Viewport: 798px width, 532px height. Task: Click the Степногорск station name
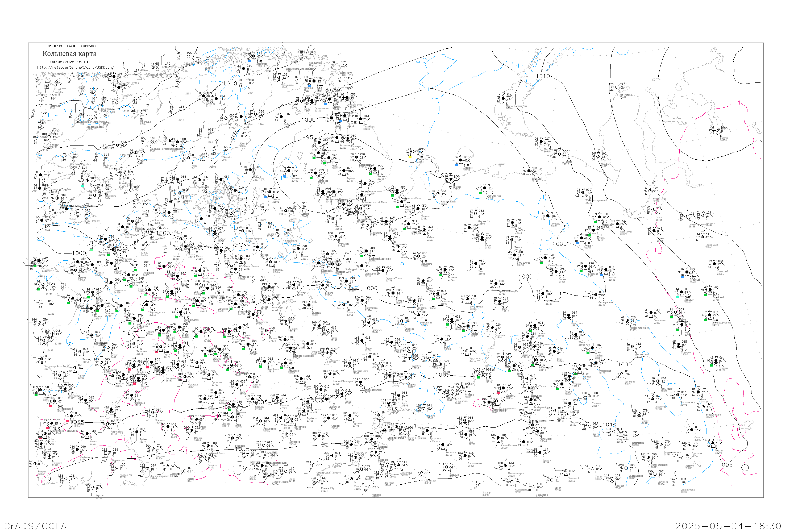point(687,490)
